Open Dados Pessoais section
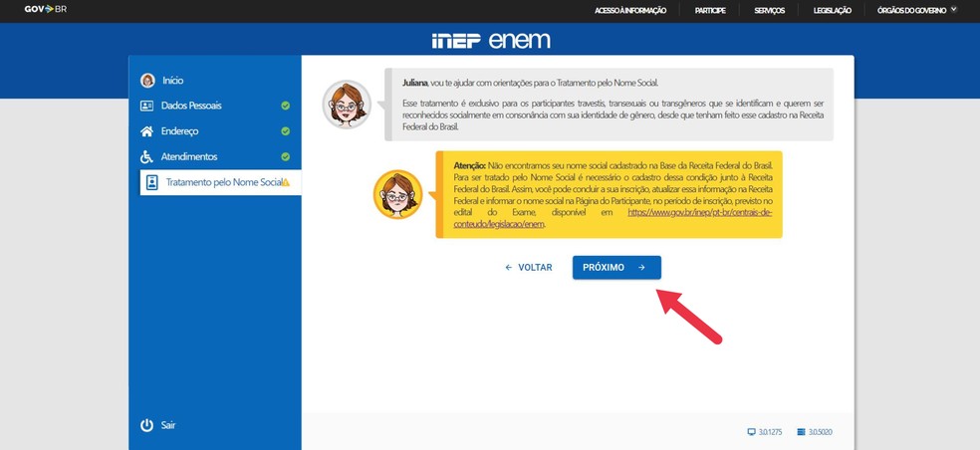Image resolution: width=980 pixels, height=450 pixels. point(191,106)
